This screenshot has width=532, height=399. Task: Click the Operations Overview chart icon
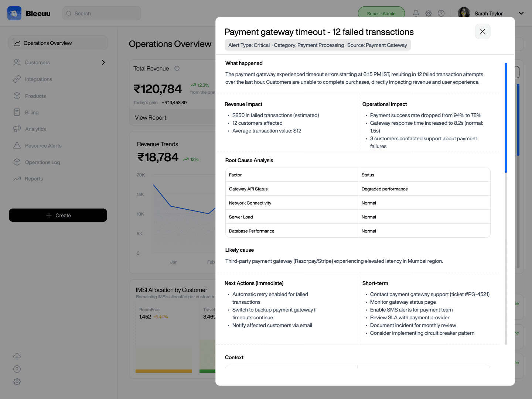[17, 43]
